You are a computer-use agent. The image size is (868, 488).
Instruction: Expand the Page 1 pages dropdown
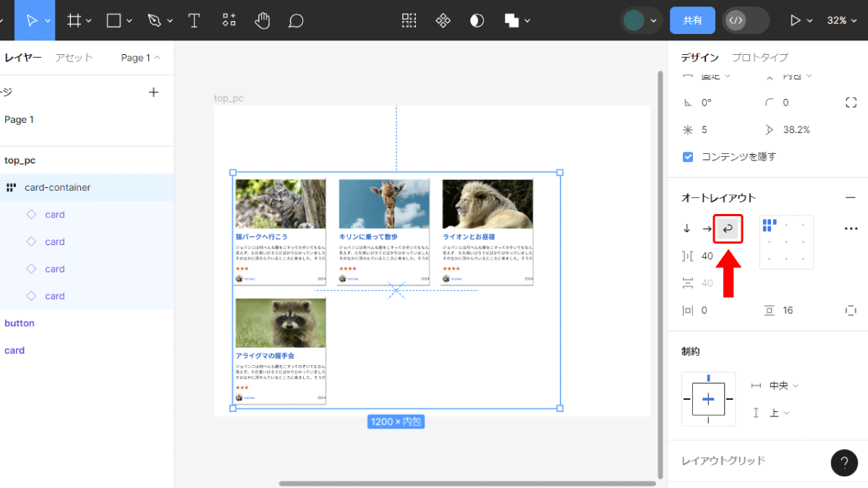141,58
